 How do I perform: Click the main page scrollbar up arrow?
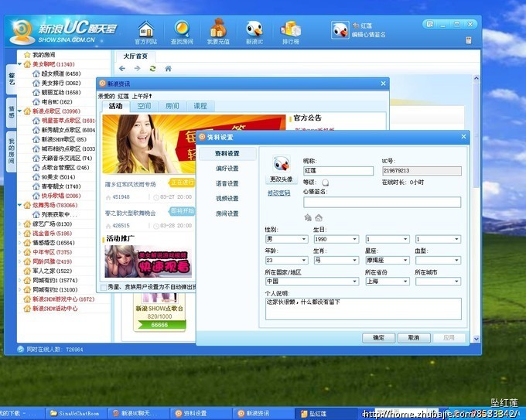point(476,78)
